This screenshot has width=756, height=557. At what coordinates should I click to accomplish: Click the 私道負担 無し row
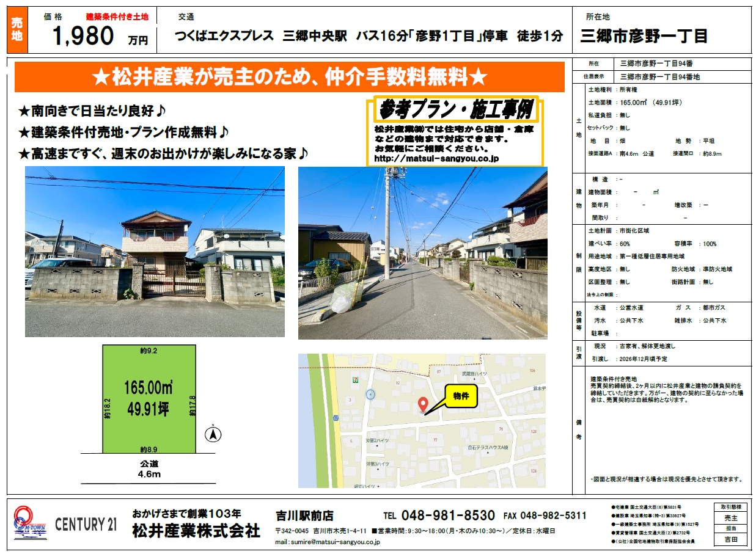pos(608,115)
